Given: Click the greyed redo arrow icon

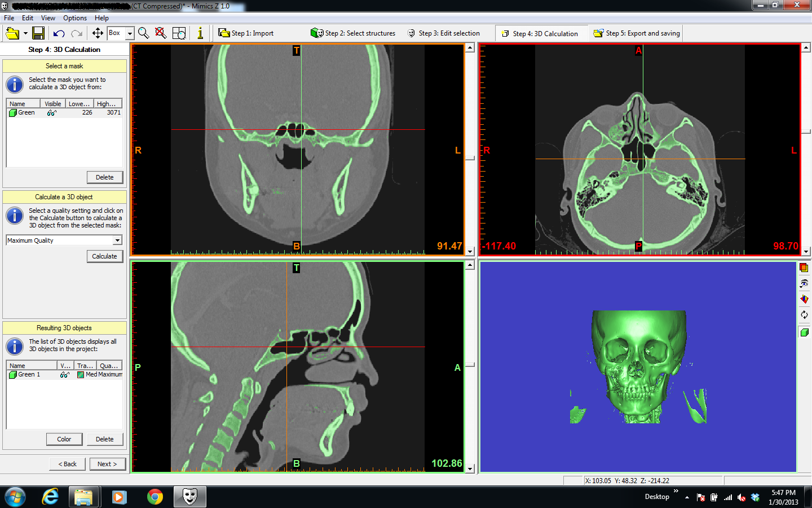Looking at the screenshot, I should pyautogui.click(x=77, y=33).
